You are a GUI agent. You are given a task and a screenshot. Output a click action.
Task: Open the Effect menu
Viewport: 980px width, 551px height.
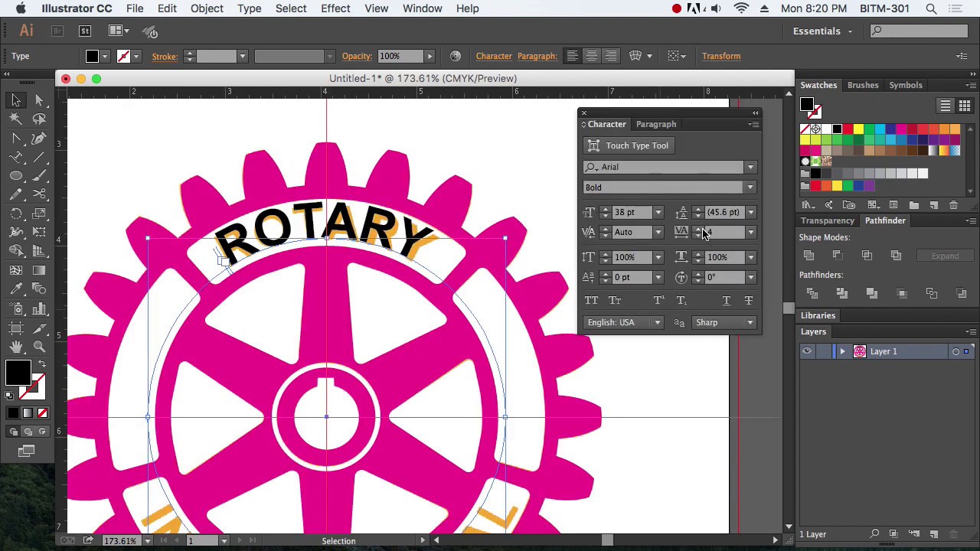pyautogui.click(x=335, y=8)
